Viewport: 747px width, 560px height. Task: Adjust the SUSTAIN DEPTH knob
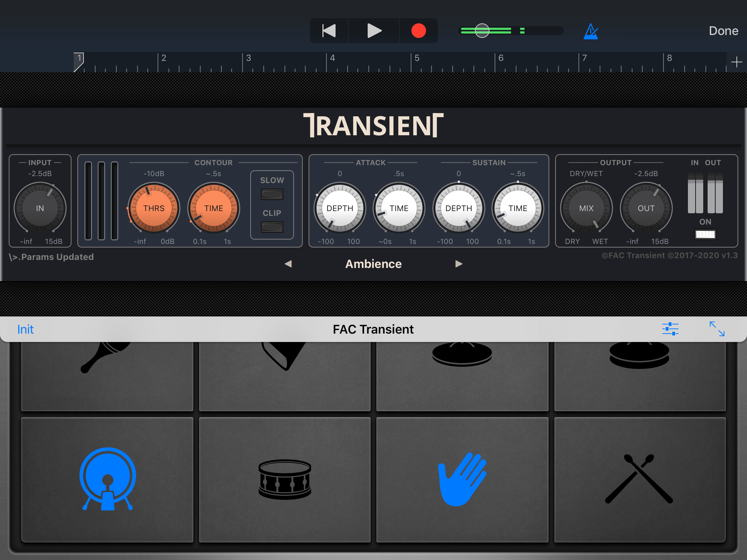click(459, 208)
